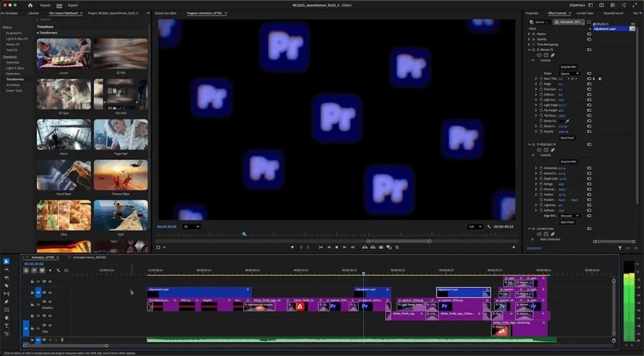Viewport: 644px width, 356px height.
Task: Expand the Motion effect
Action: point(529,34)
